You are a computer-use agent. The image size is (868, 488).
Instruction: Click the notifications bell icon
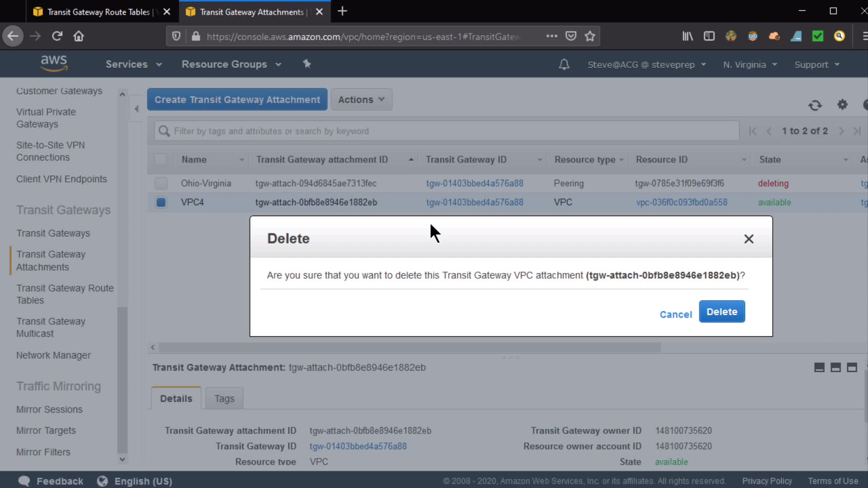pyautogui.click(x=564, y=65)
